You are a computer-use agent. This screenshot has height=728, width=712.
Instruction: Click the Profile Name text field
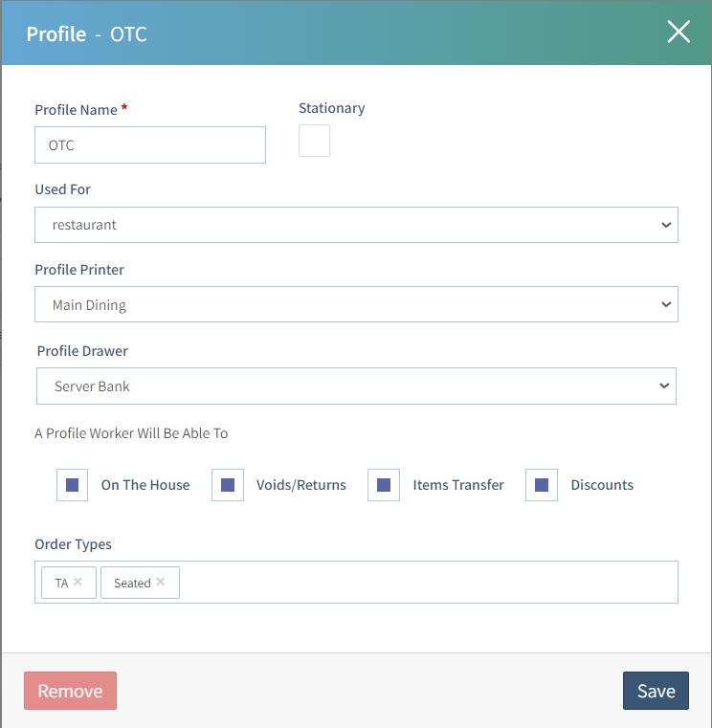point(150,145)
